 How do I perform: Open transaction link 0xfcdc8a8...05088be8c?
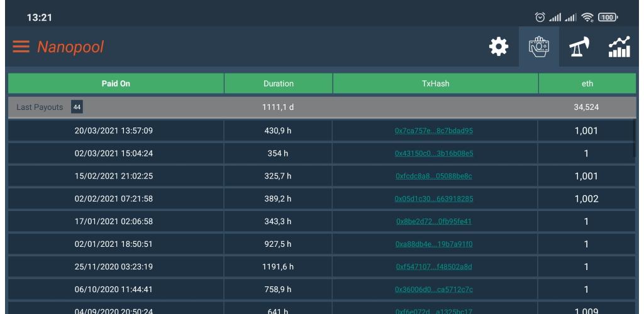pyautogui.click(x=434, y=176)
